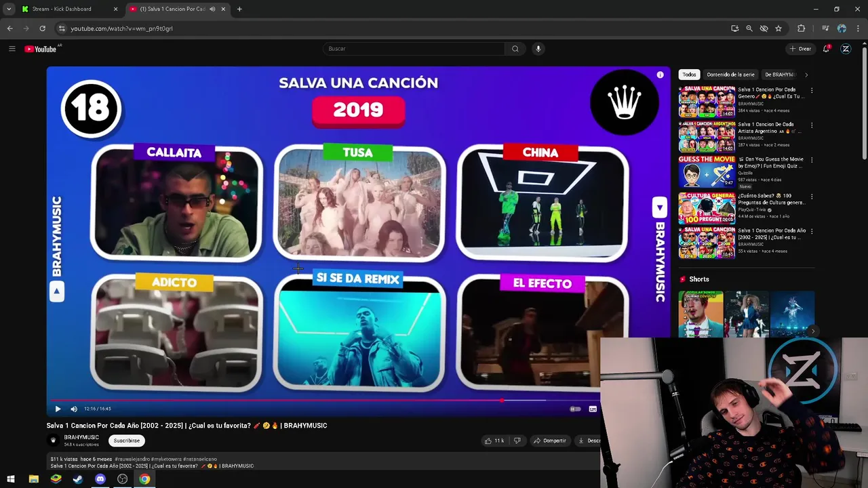Open Salva 1 Cancion Por Cada Genero thumbnail
868x488 pixels.
point(707,102)
